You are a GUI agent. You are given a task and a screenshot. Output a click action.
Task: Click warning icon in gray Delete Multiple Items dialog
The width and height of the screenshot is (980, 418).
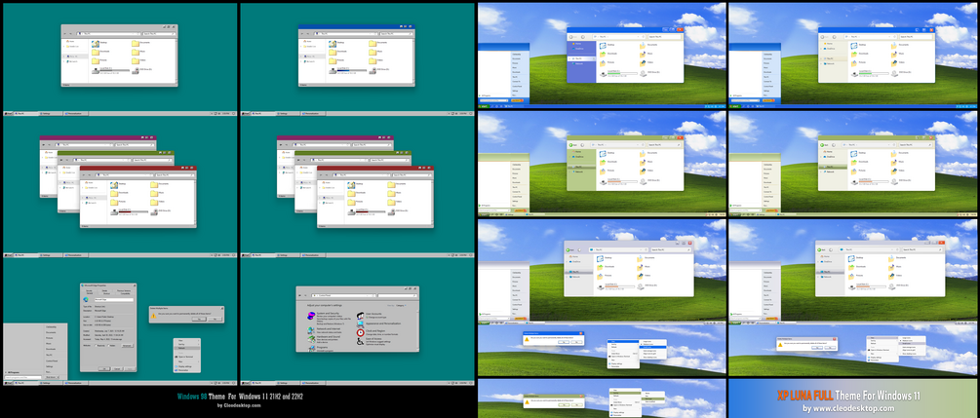pos(153,316)
